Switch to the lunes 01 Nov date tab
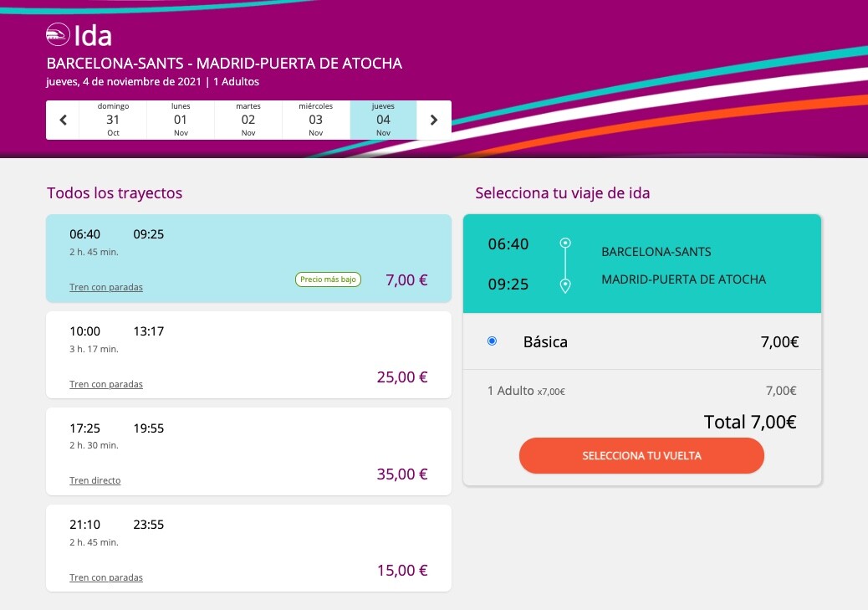This screenshot has width=868, height=610. click(x=181, y=120)
